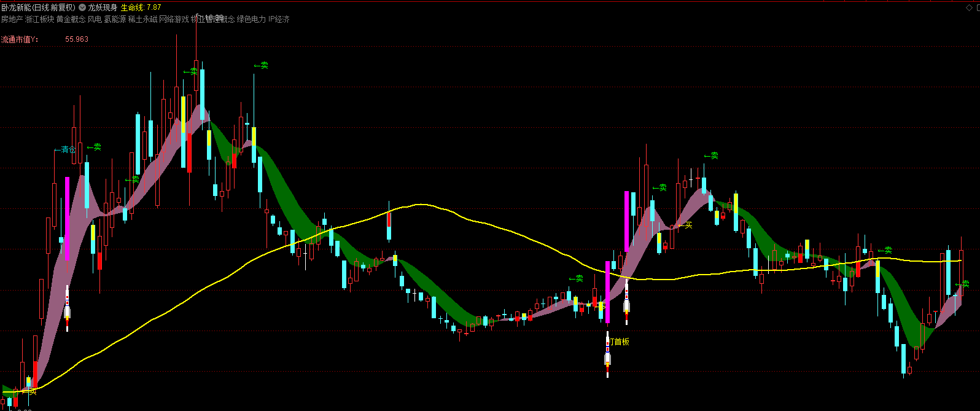Select the 网络游戏 concept tag
This screenshot has height=411, width=980.
[174, 20]
